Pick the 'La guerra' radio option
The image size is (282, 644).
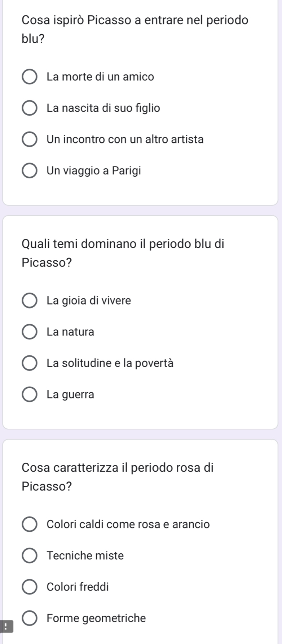[30, 395]
